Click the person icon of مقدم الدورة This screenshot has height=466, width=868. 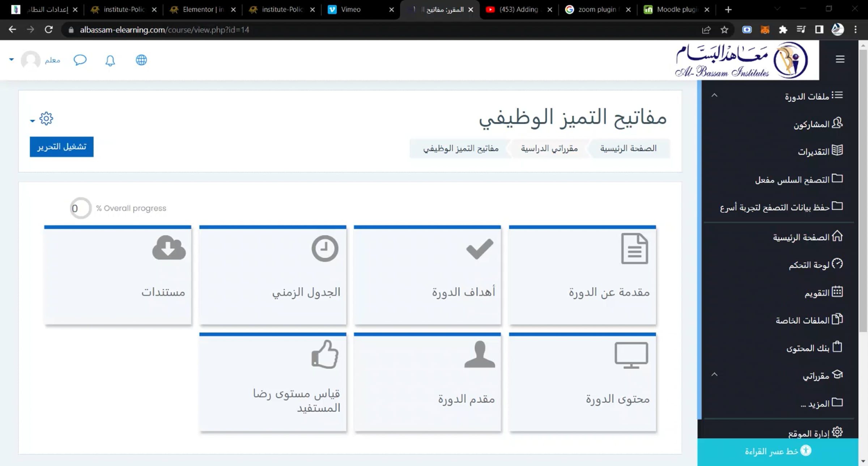[480, 355]
